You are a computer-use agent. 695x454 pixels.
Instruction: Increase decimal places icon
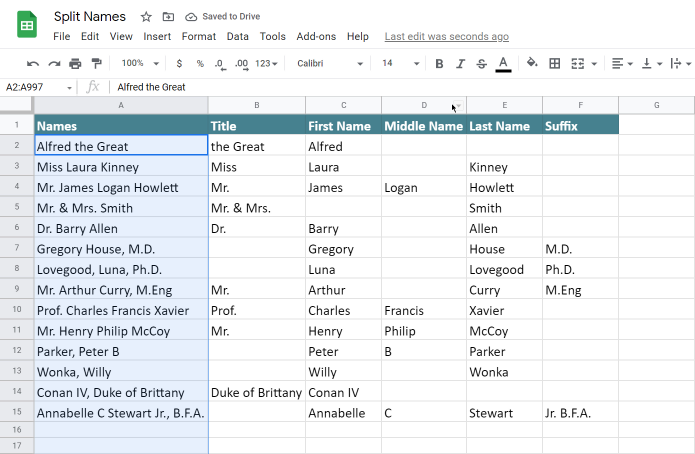pyautogui.click(x=242, y=64)
